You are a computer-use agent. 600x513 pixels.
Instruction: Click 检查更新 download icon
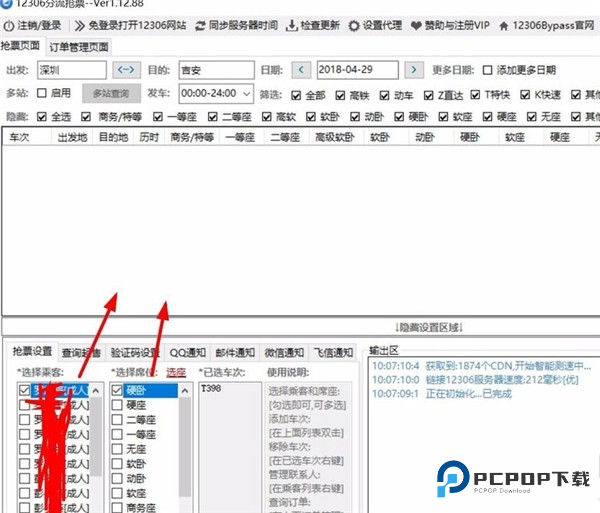[292, 26]
